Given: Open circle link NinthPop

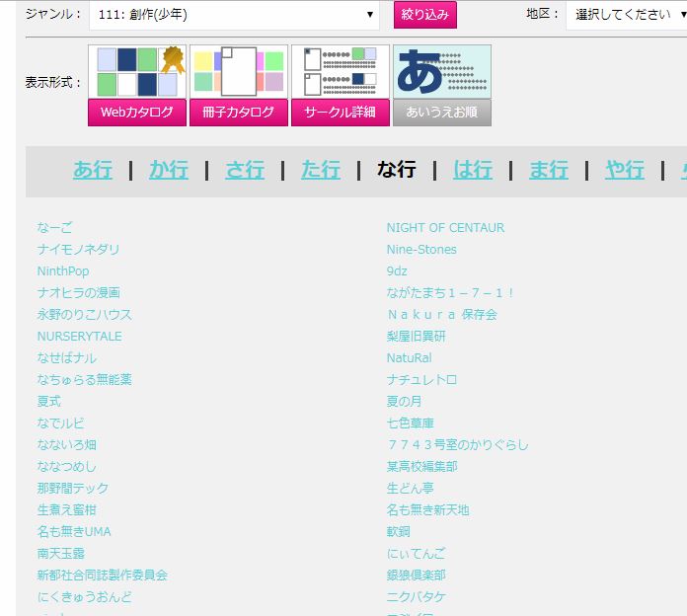Looking at the screenshot, I should pos(63,271).
